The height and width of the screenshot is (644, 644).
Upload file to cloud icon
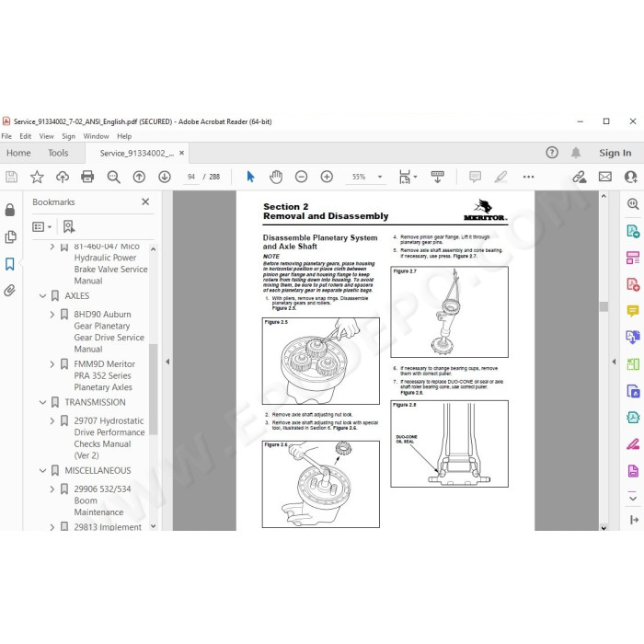pyautogui.click(x=63, y=177)
